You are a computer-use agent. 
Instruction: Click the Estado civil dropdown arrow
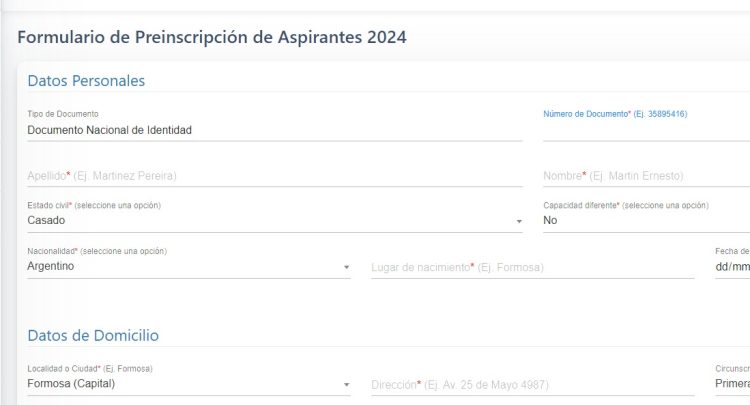click(x=518, y=221)
